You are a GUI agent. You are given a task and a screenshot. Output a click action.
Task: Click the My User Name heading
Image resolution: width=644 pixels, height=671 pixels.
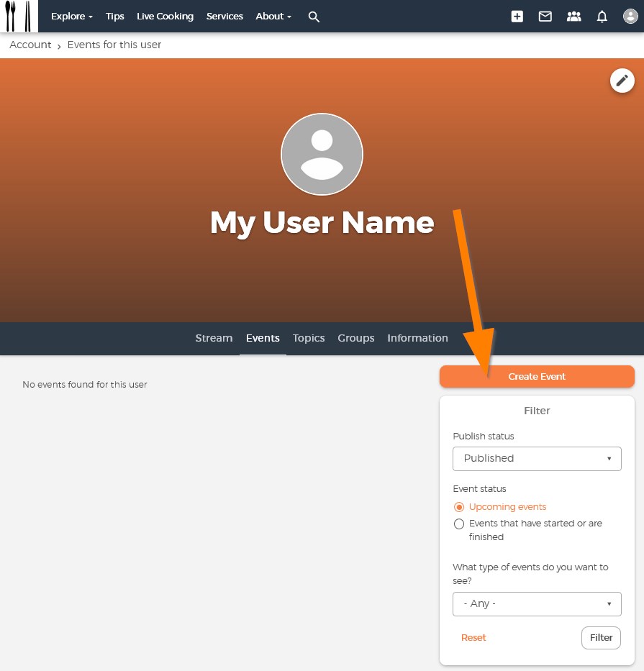pyautogui.click(x=322, y=222)
